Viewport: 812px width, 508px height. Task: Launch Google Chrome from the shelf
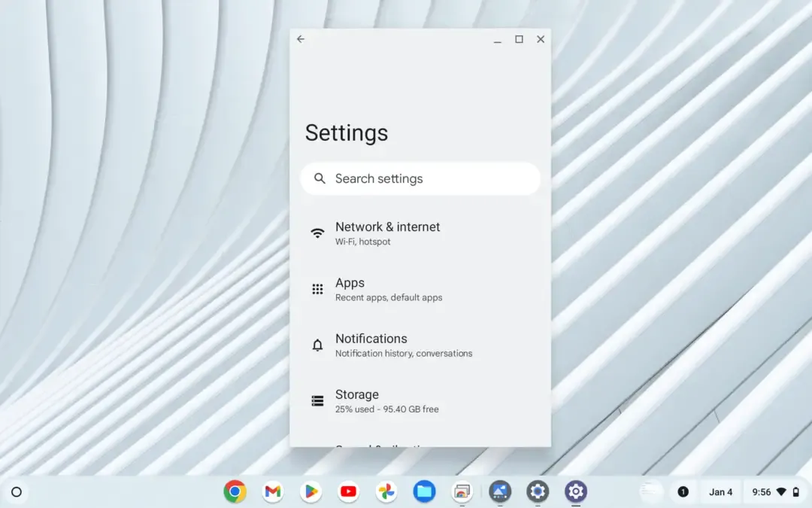coord(235,491)
